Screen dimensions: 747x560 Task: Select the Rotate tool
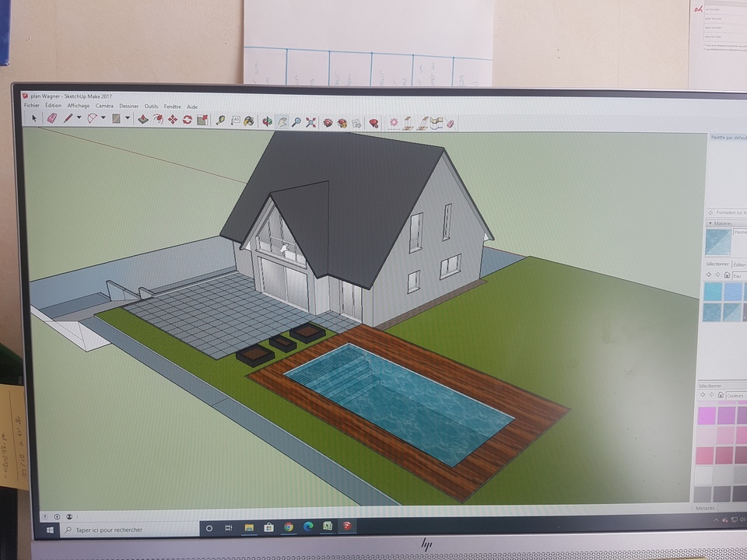point(188,120)
